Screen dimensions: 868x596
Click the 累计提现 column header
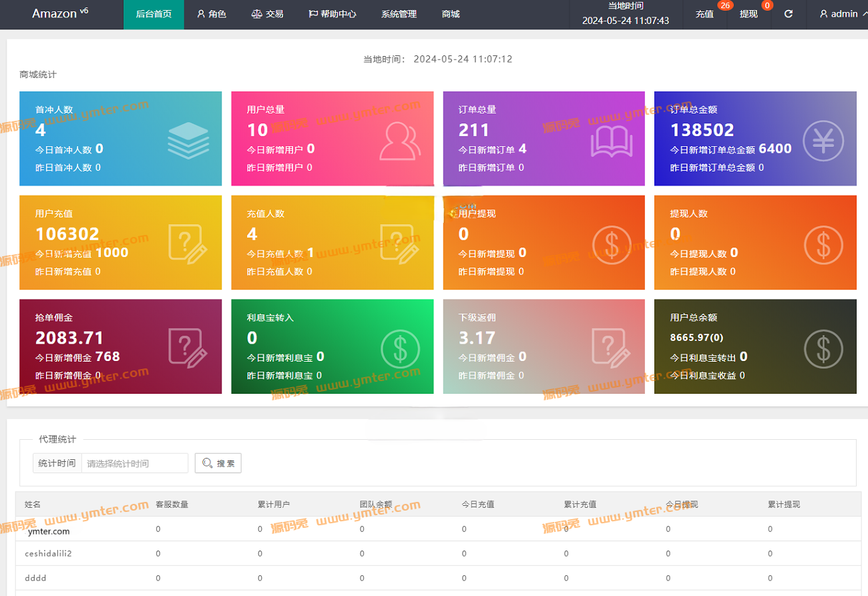click(784, 505)
